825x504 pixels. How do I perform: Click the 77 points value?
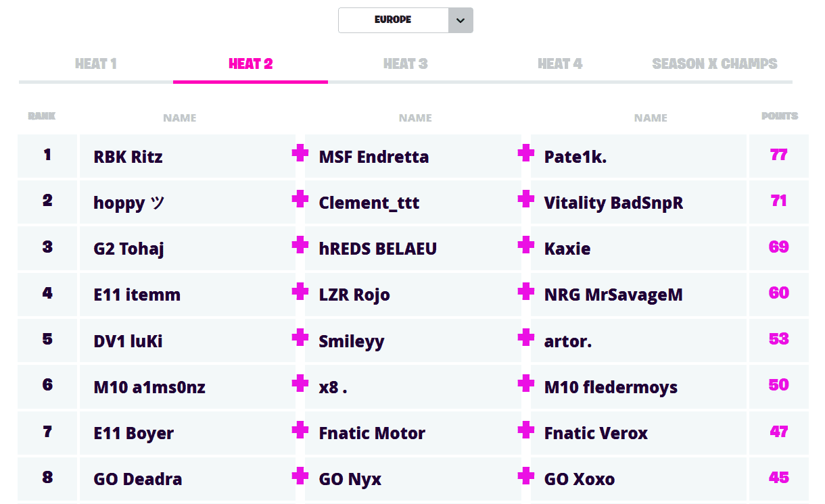[778, 155]
